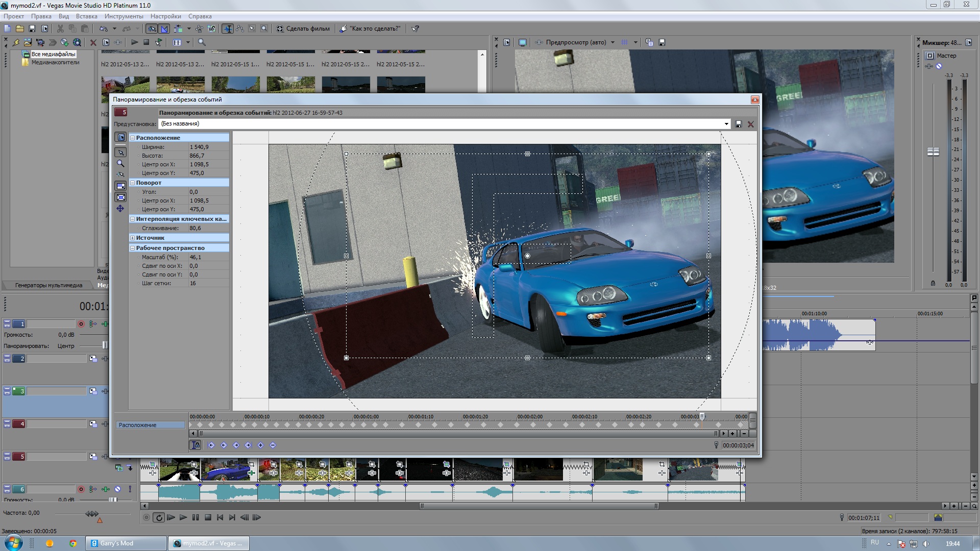Pause playback with the pause button in the main transport

[x=195, y=517]
